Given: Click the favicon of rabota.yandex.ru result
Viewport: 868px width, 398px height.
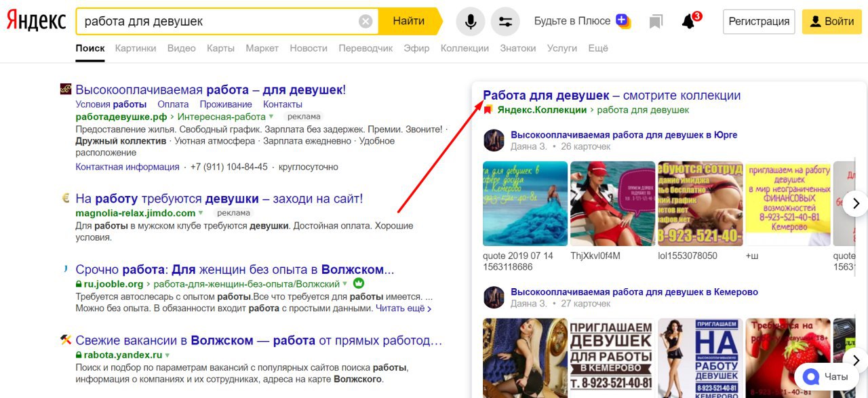Looking at the screenshot, I should pyautogui.click(x=66, y=339).
